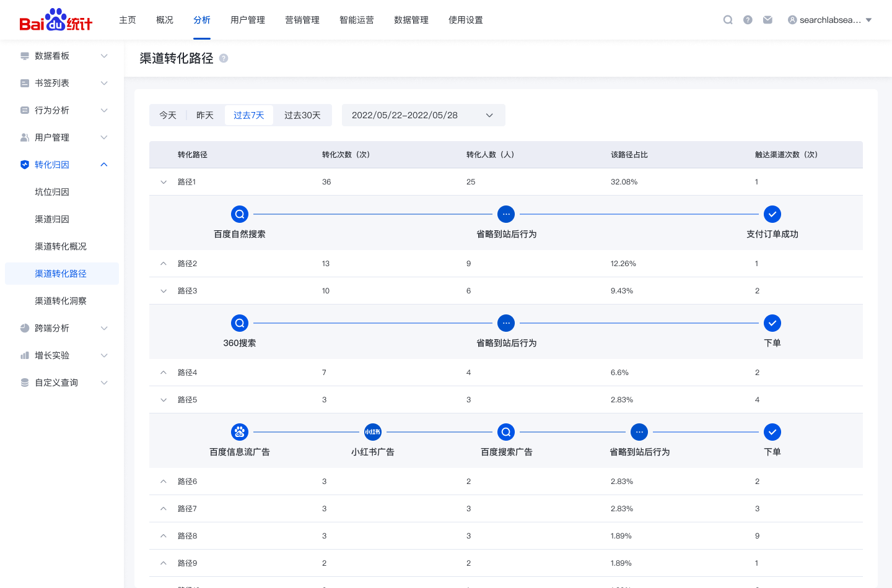
Task: Open the 数据管理 top menu
Action: point(411,20)
